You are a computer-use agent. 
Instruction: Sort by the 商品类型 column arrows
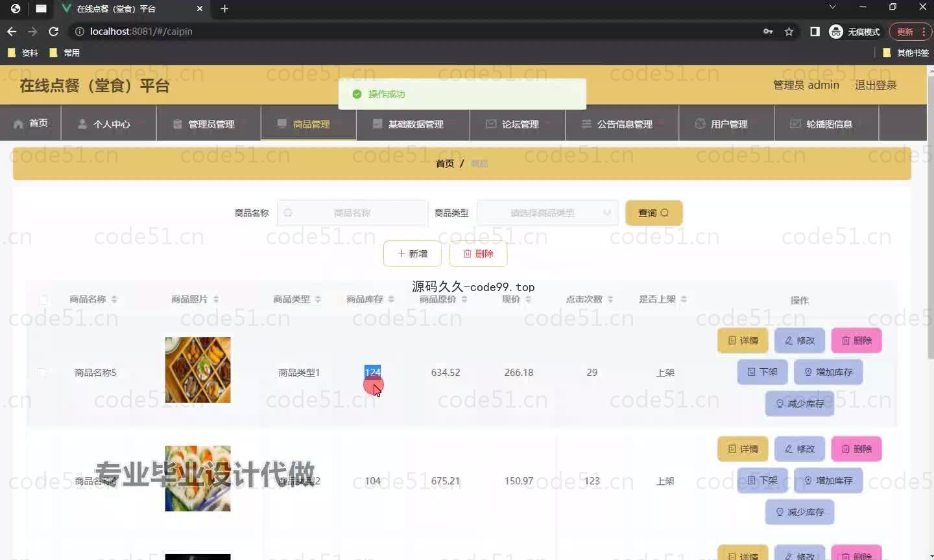click(318, 299)
